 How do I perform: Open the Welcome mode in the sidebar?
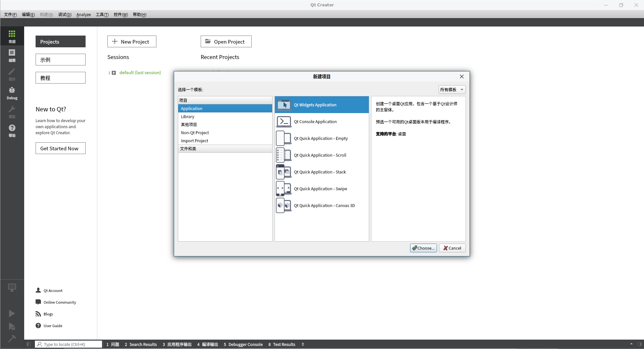point(12,36)
